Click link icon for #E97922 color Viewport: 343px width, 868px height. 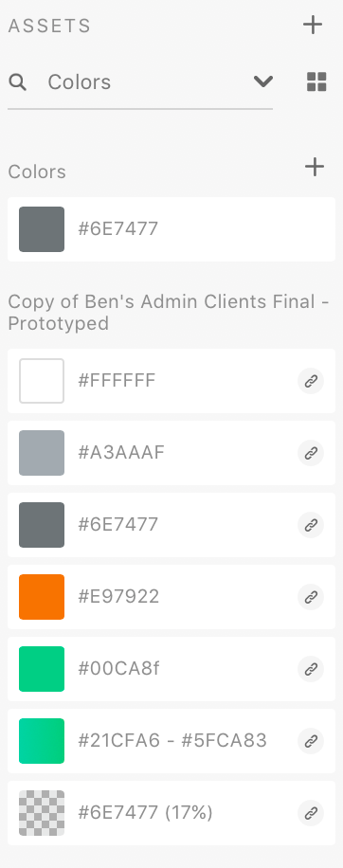coord(311,597)
